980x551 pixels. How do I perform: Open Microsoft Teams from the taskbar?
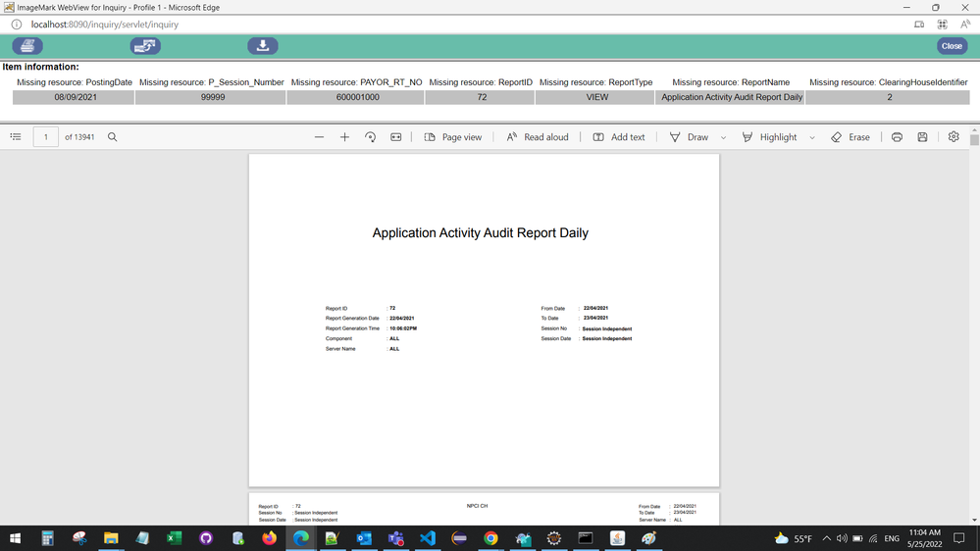(396, 538)
